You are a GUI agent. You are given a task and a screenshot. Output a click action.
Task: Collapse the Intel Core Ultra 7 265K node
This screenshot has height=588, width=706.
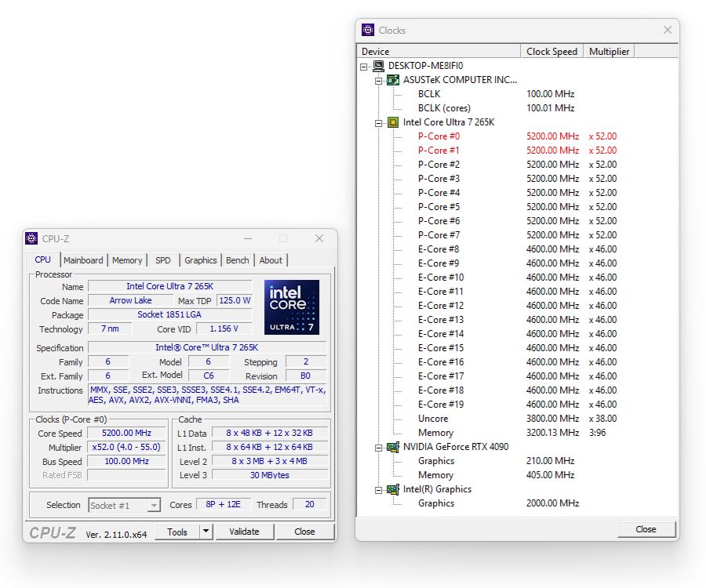click(x=379, y=123)
